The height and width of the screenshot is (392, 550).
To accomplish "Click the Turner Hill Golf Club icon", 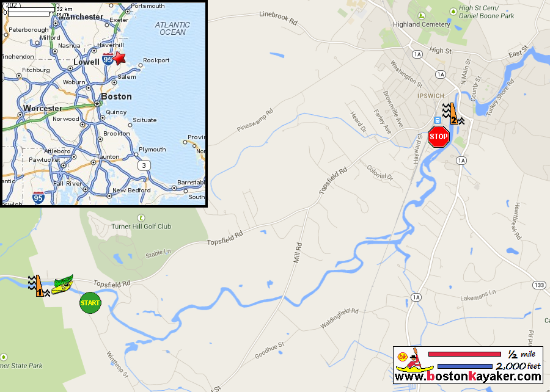I will tap(141, 218).
